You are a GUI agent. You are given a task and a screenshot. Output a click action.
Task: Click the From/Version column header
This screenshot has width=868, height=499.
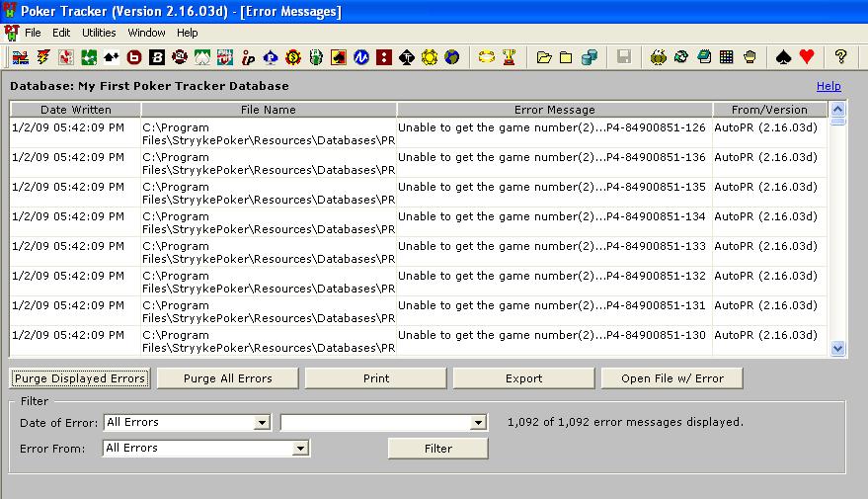(x=769, y=110)
